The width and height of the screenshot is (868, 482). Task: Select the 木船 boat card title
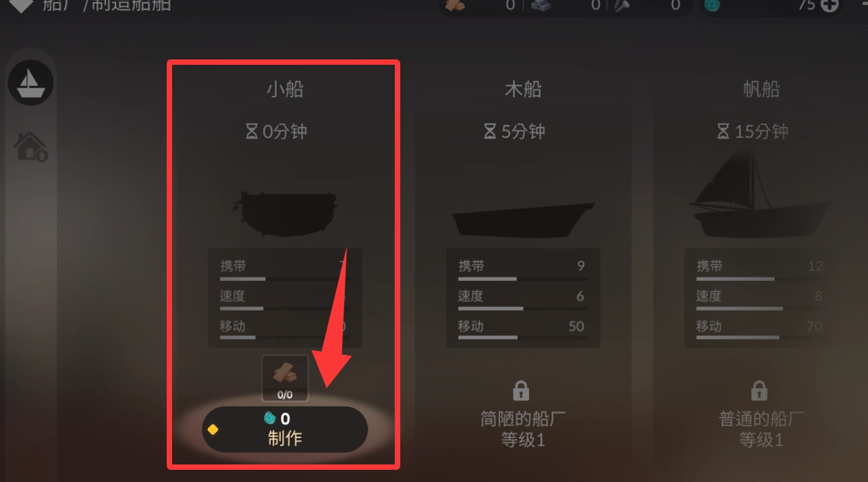[523, 89]
